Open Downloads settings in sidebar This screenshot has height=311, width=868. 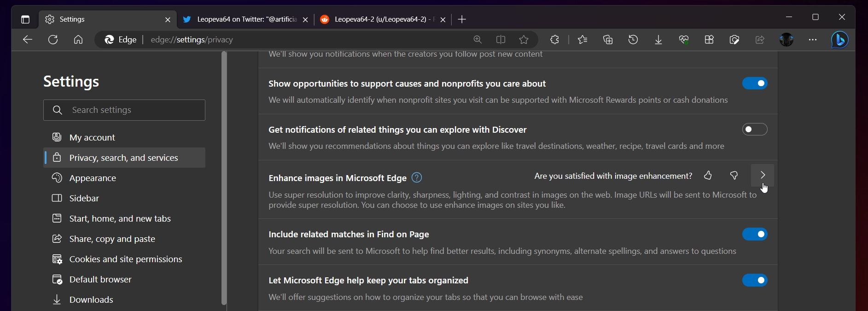pyautogui.click(x=124, y=299)
